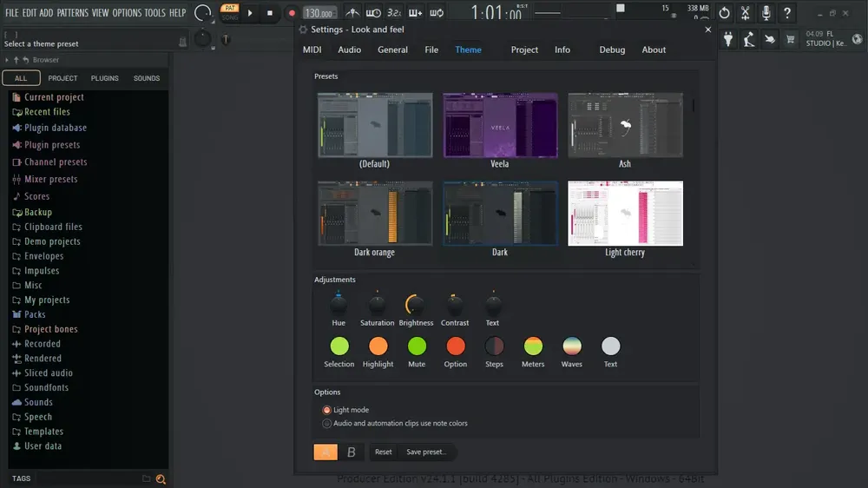Click the play button in transport
Viewport: 868px width, 488px height.
tap(250, 13)
